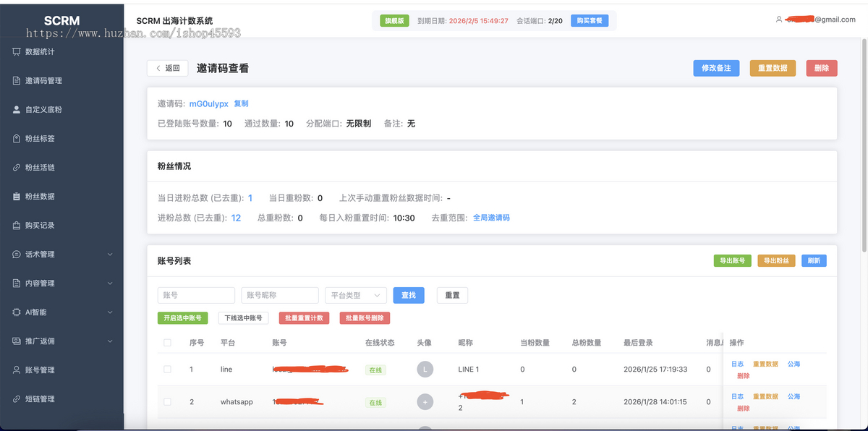
Task: Click the 导出账号 button
Action: 733,260
